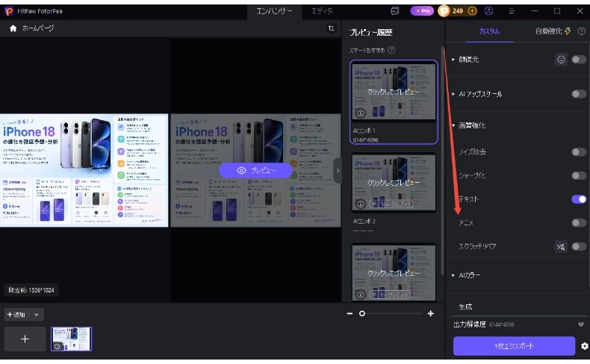Enable the シャープ化 switch

point(579,175)
